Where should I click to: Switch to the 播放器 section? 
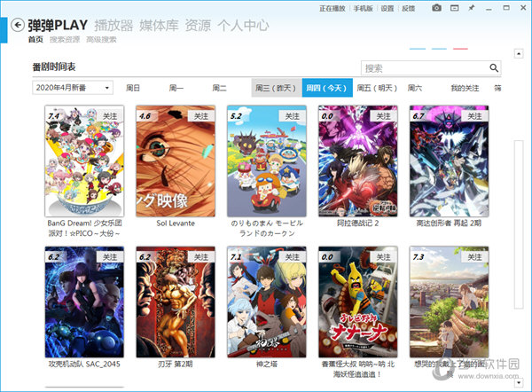point(113,26)
